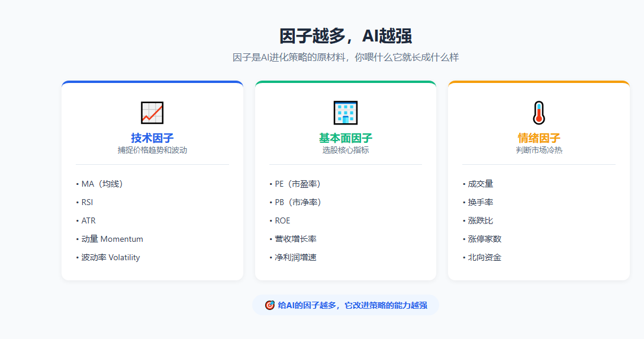Select the 情绪因子 card title

(x=539, y=138)
